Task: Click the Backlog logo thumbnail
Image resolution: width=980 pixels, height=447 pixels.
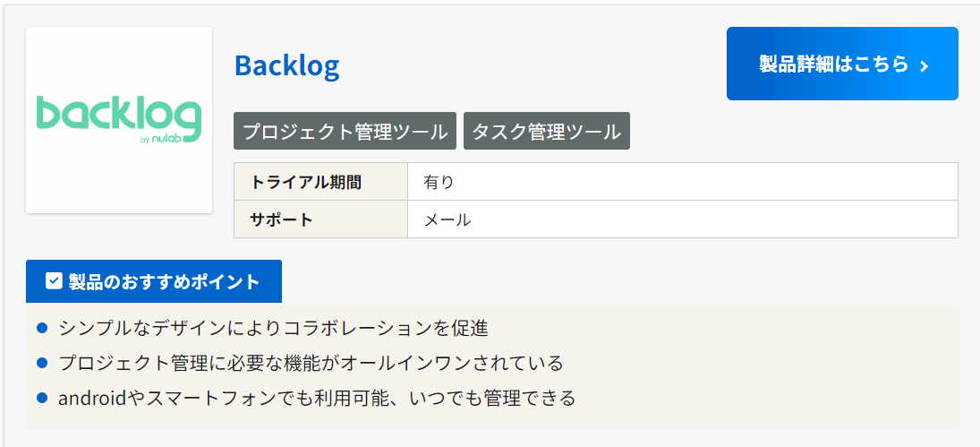Action: (x=119, y=120)
